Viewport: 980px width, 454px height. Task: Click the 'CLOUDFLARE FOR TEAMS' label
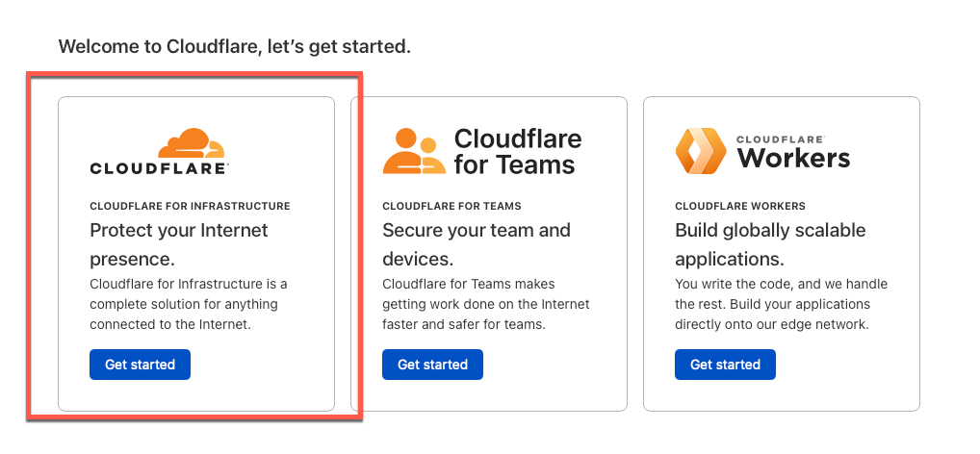(x=451, y=206)
